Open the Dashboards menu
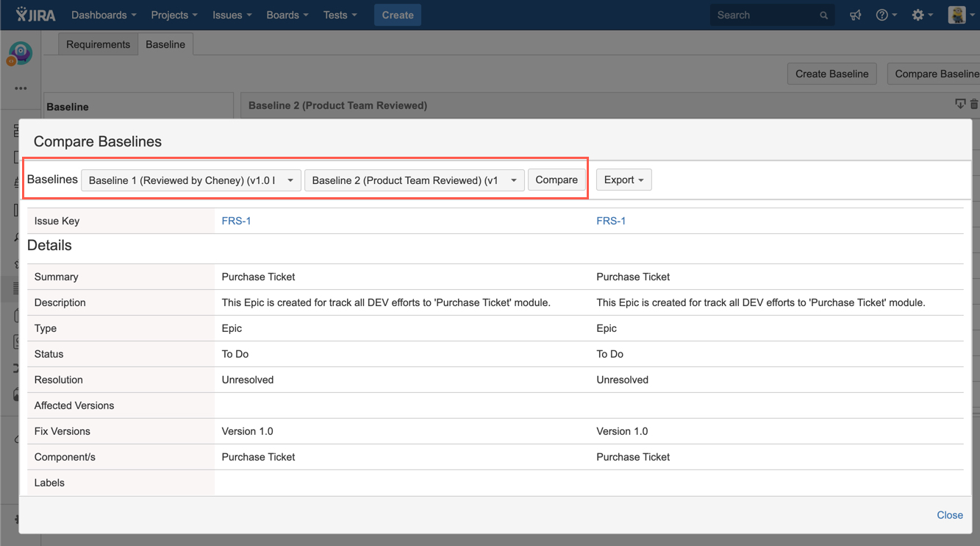The height and width of the screenshot is (546, 980). (104, 15)
